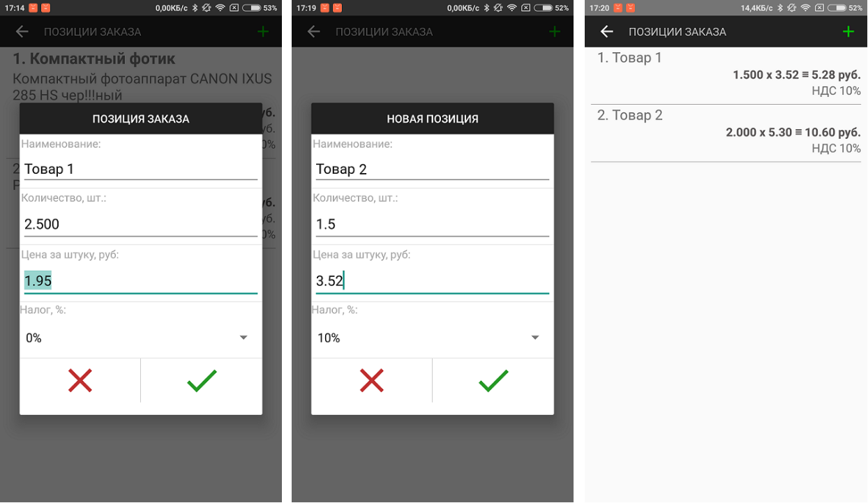The image size is (868, 503).
Task: Cancel the Позиция заказа dialog with red X
Action: coord(80,381)
